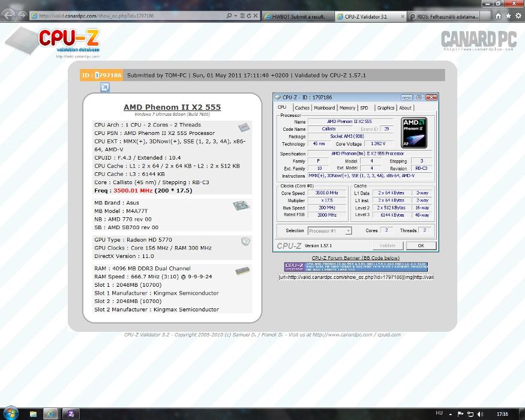Image resolution: width=525 pixels, height=420 pixels.
Task: Click the greyed Validate button
Action: [388, 245]
